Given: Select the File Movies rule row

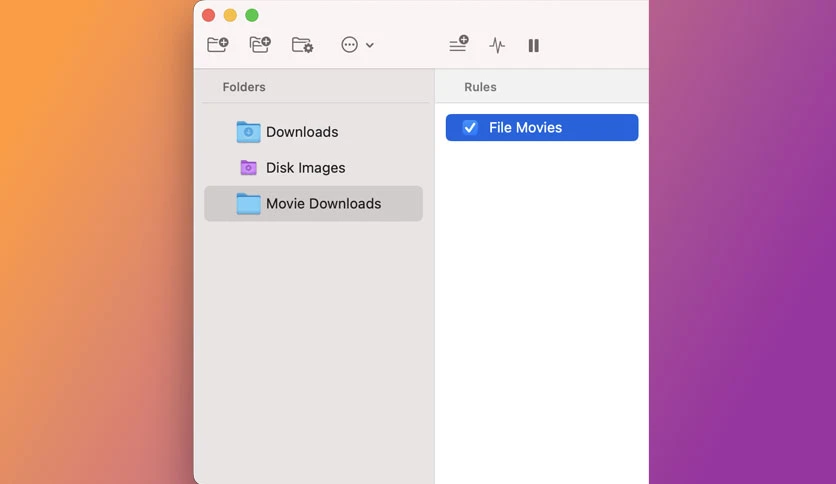Looking at the screenshot, I should [542, 127].
